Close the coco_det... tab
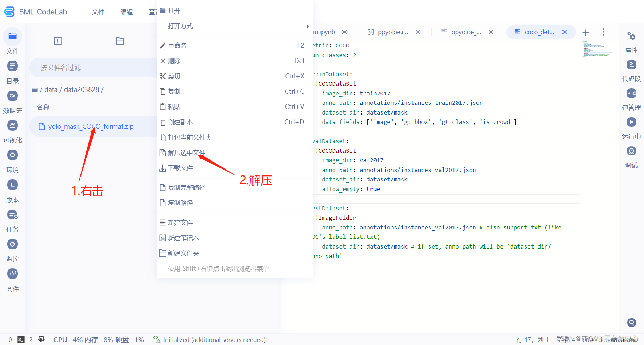644x345 pixels. [x=565, y=32]
